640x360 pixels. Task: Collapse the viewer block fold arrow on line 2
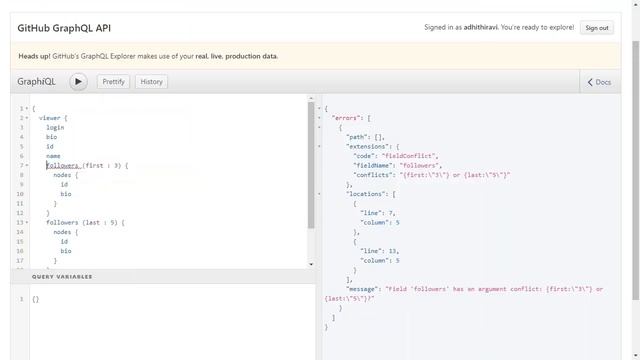tap(27, 118)
